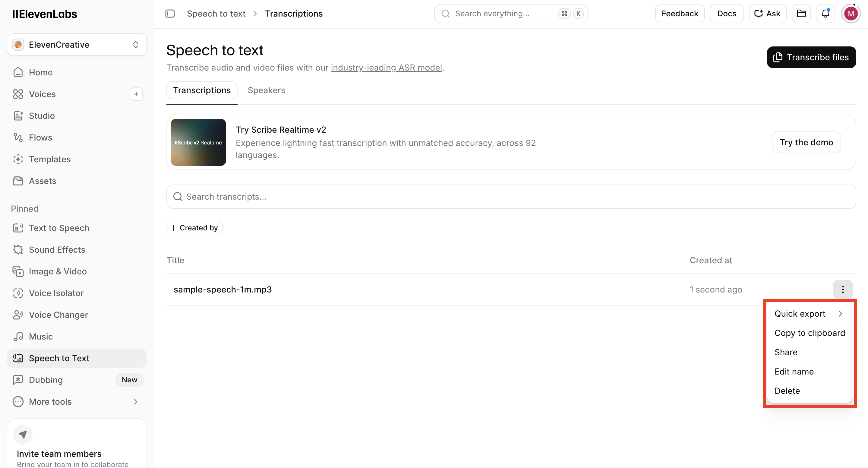Open the notifications bell
The image size is (868, 468).
825,14
